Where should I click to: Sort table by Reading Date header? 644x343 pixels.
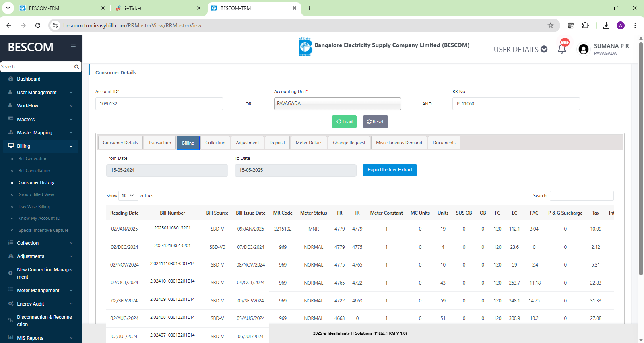click(x=124, y=213)
